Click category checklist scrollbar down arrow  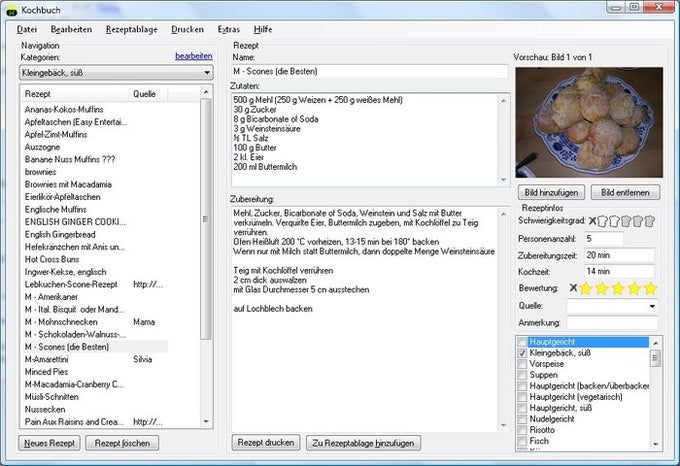(x=655, y=444)
